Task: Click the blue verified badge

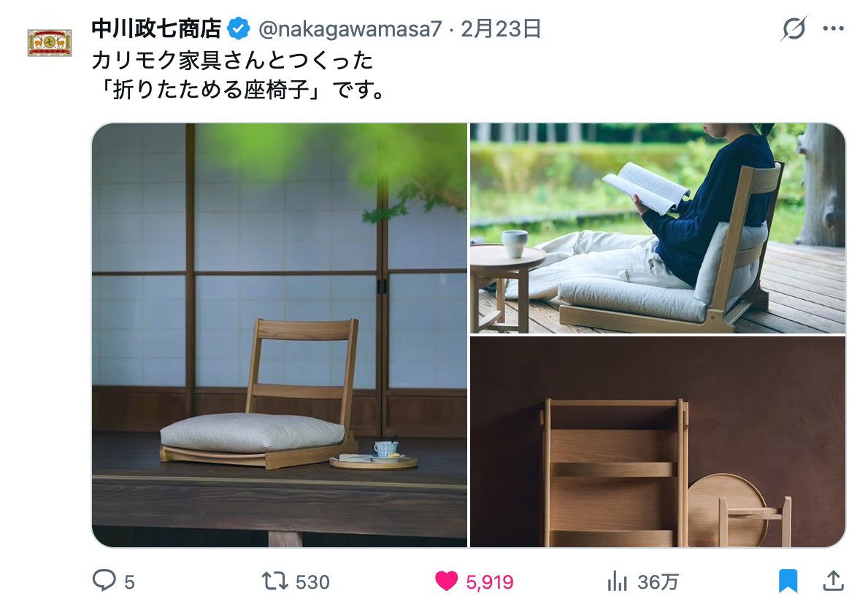Action: 239,28
